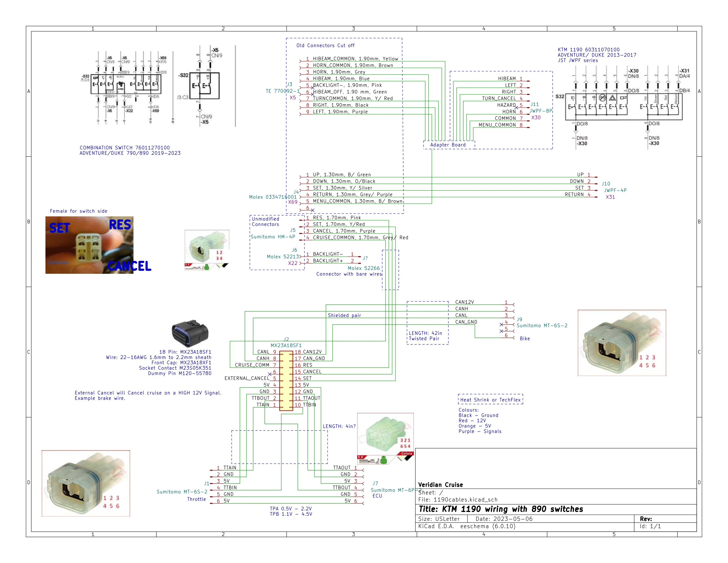Click the 'Date: 2023-05-06' field

tap(504, 519)
